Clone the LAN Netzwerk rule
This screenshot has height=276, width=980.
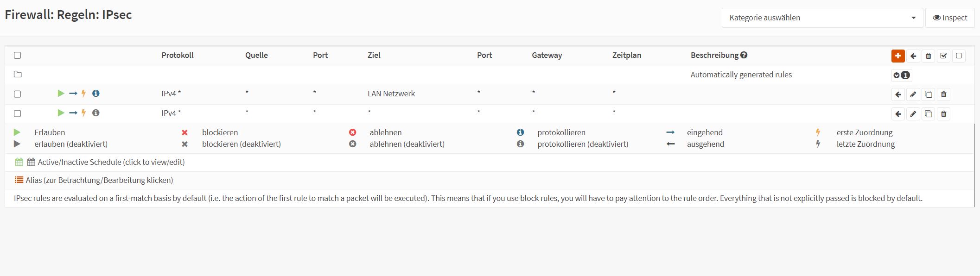928,94
